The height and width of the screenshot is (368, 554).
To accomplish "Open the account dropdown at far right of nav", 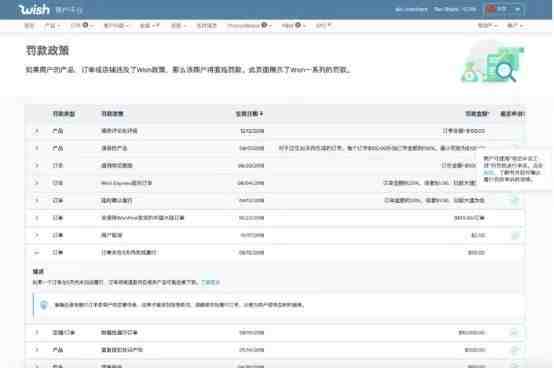I will click(515, 25).
